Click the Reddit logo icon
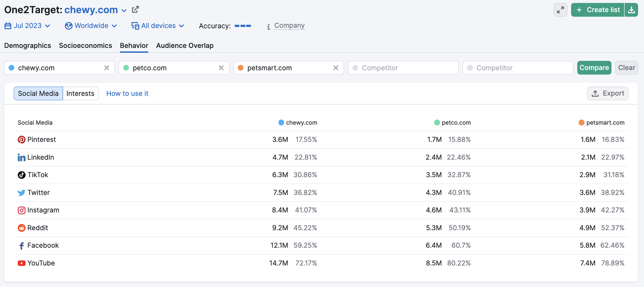The height and width of the screenshot is (287, 644). (21, 228)
